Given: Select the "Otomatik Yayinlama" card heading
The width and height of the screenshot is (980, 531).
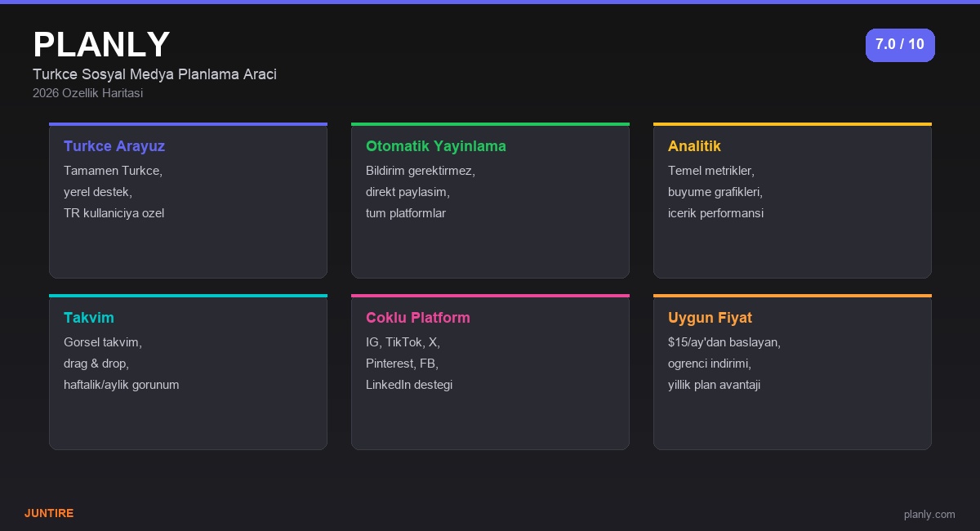Looking at the screenshot, I should tap(436, 146).
